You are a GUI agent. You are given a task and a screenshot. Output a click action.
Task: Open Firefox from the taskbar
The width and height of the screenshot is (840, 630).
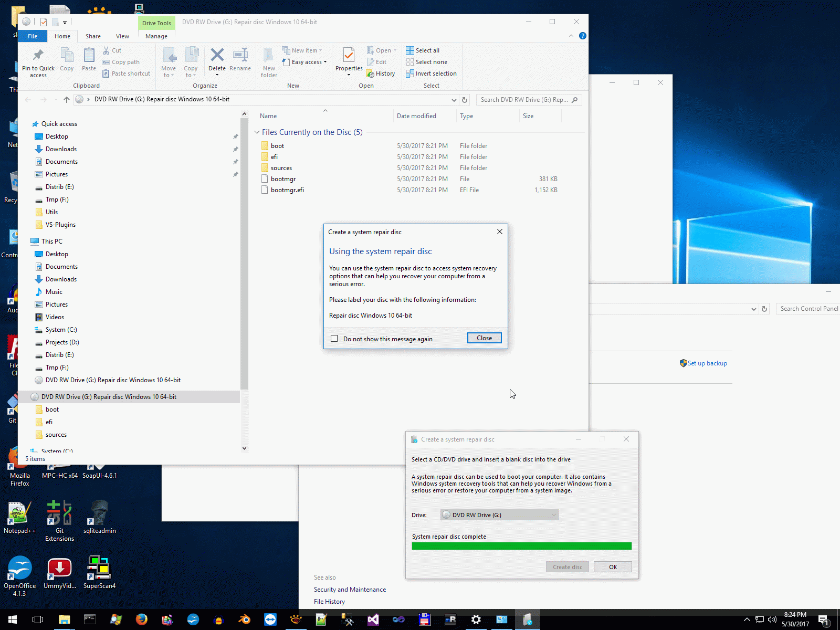141,619
